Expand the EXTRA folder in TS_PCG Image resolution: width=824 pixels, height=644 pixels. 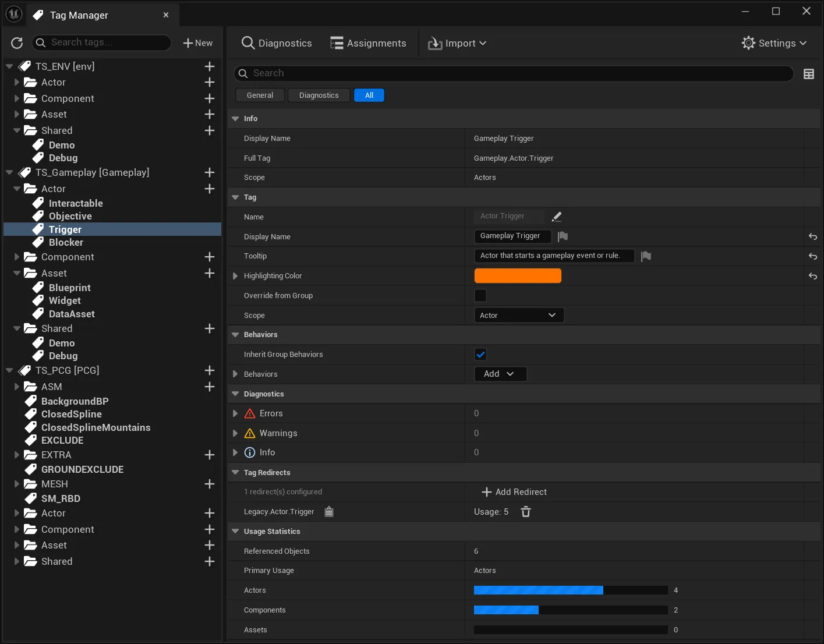click(17, 455)
